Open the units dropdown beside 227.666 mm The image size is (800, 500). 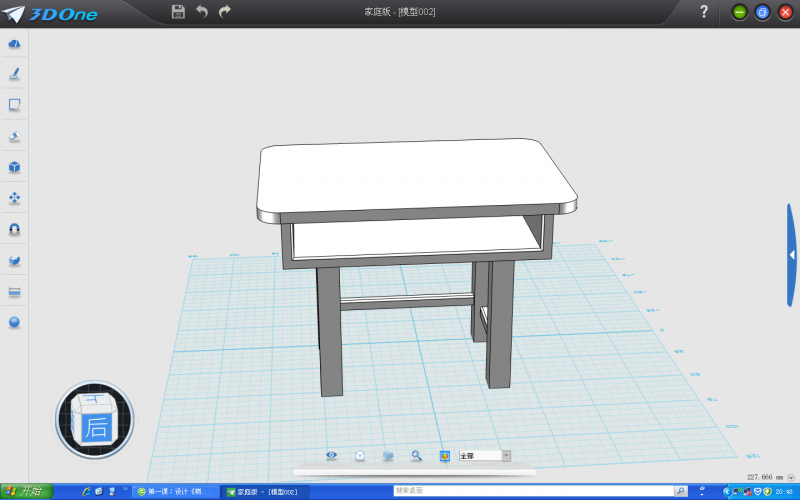791,478
